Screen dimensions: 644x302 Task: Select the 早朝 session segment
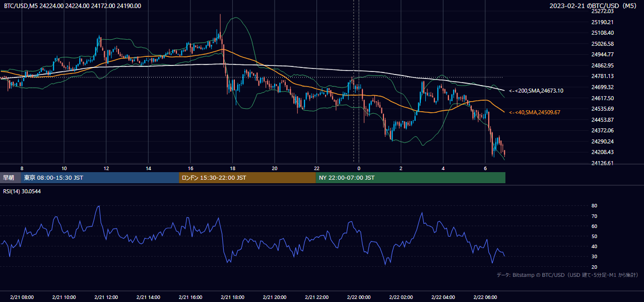(x=11, y=178)
